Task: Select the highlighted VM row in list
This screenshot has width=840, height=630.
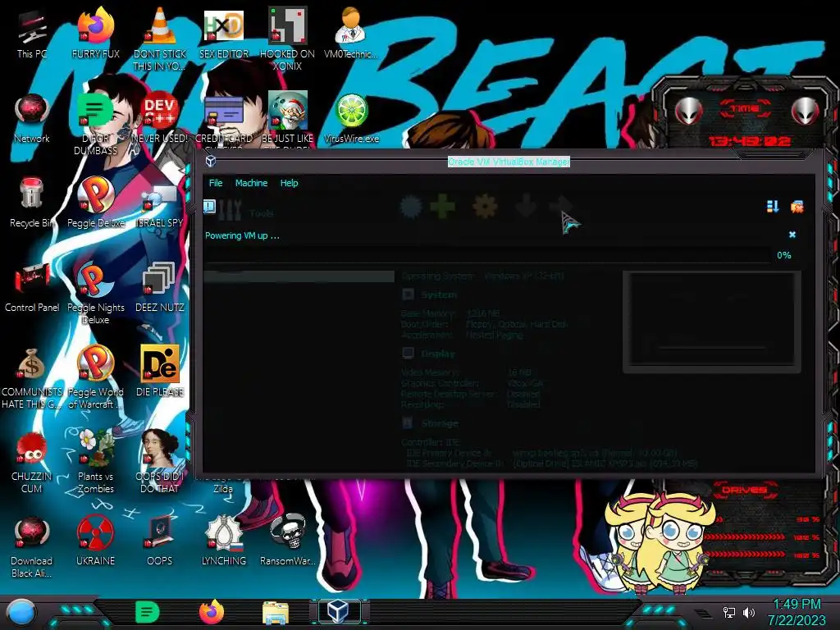Action: coord(299,276)
